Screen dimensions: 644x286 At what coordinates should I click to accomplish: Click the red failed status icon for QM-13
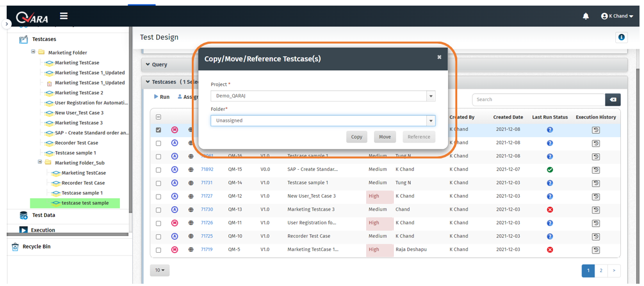coord(550,210)
